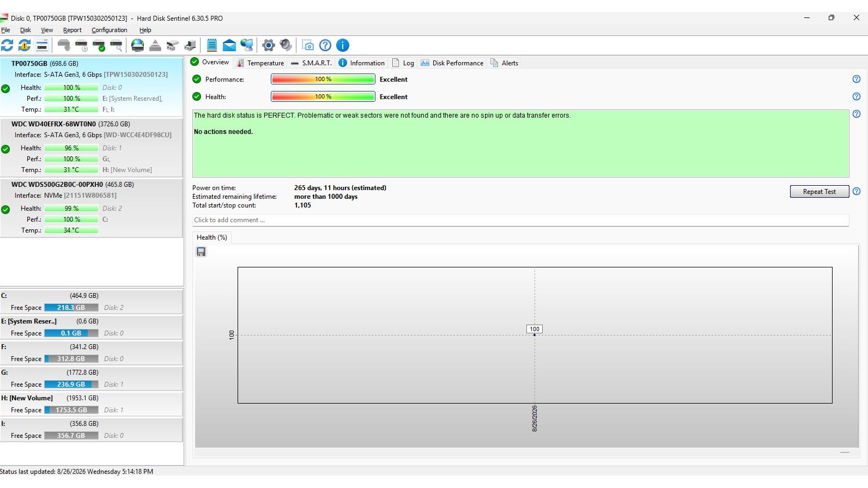
Task: Click the disk list view toolbar icon
Action: click(x=42, y=45)
